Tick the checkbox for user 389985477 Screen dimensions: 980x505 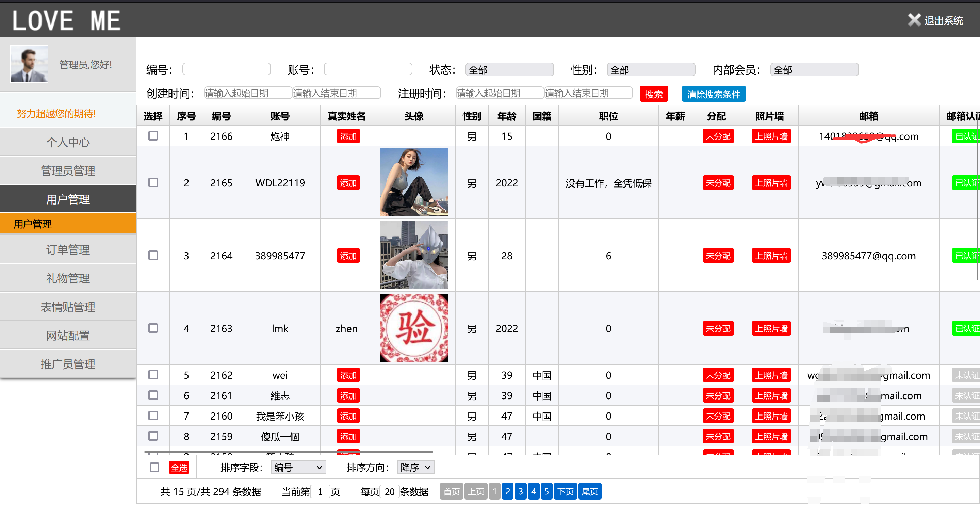153,255
